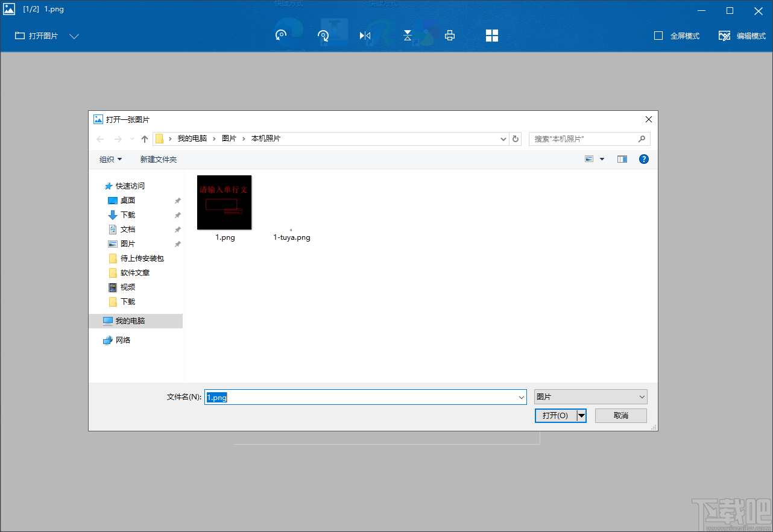Flip the image horizontally in the viewer toolbar
The image size is (773, 532).
(365, 36)
